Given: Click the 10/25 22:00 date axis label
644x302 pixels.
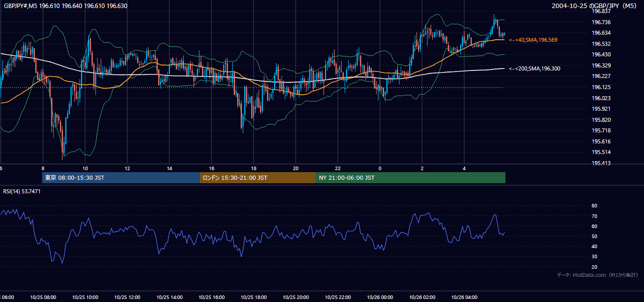Looking at the screenshot, I should click(338, 297).
